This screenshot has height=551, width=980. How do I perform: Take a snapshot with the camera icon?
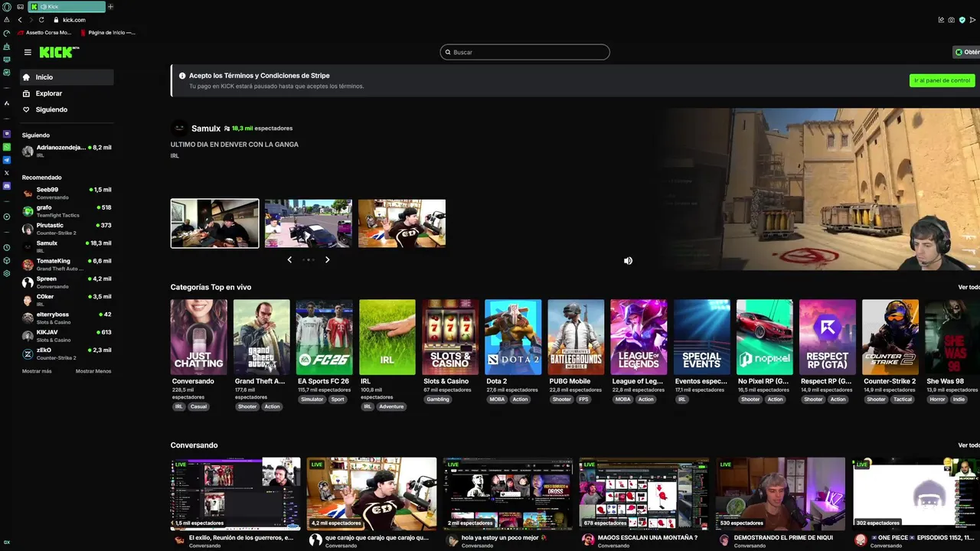tap(952, 20)
